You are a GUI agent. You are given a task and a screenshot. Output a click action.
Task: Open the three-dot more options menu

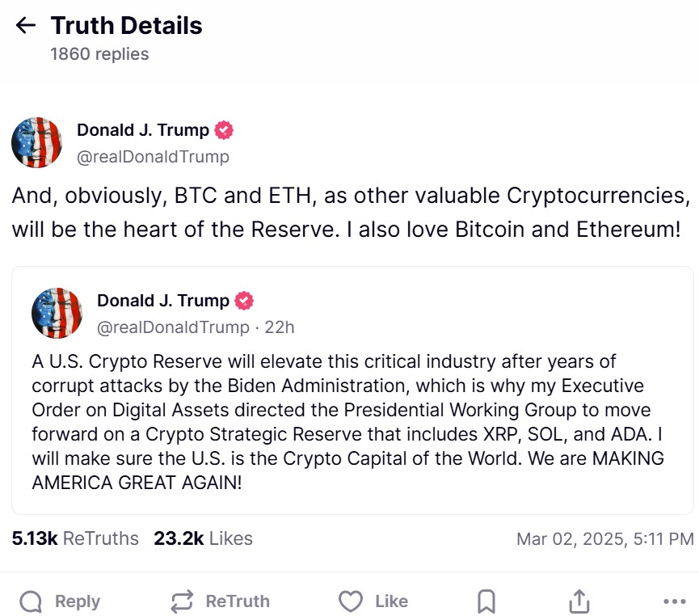click(673, 601)
